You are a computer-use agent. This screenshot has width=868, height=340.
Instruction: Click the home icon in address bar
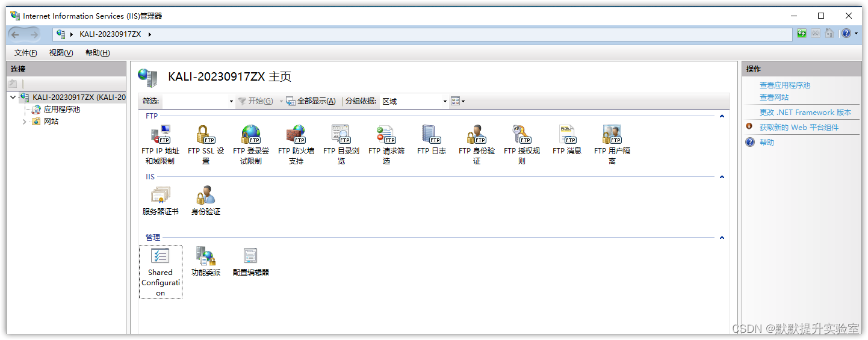(x=829, y=34)
